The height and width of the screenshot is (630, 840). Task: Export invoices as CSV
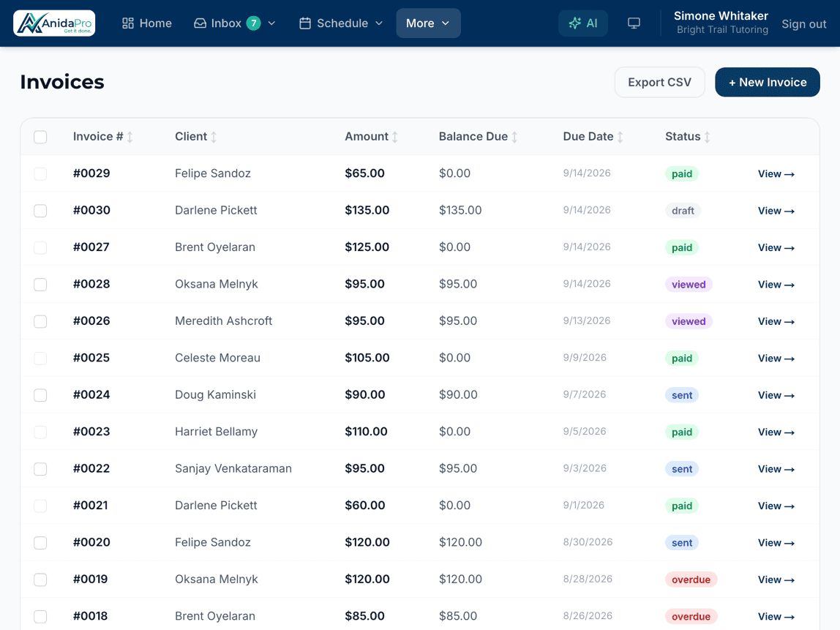(659, 82)
